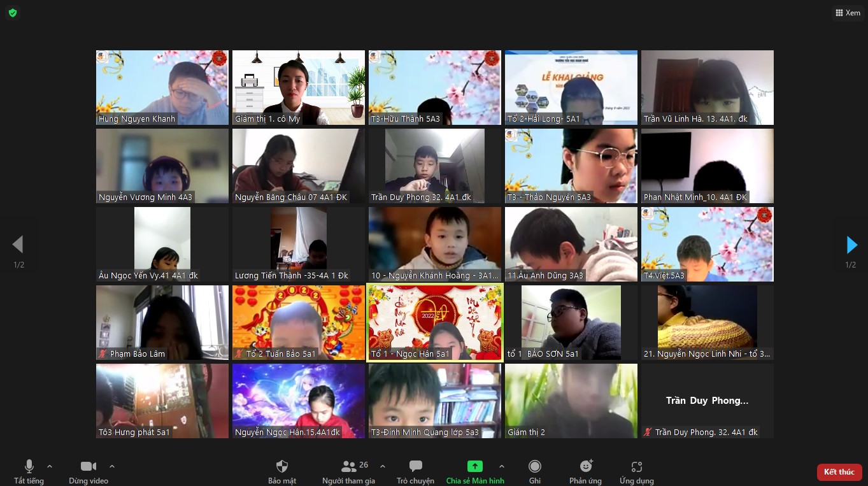
Task: Expand share screen options arrow
Action: [x=501, y=466]
